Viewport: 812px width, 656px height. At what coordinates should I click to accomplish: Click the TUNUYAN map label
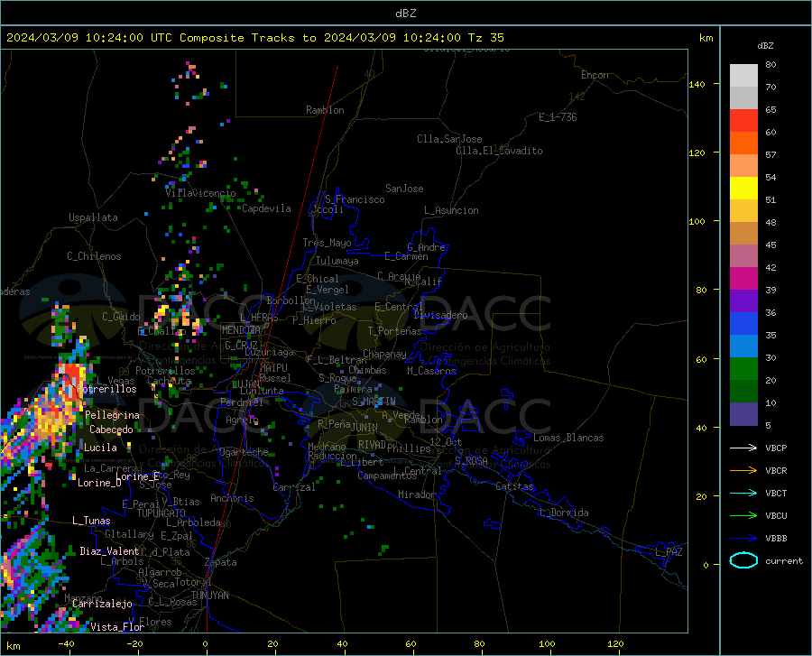(x=209, y=596)
